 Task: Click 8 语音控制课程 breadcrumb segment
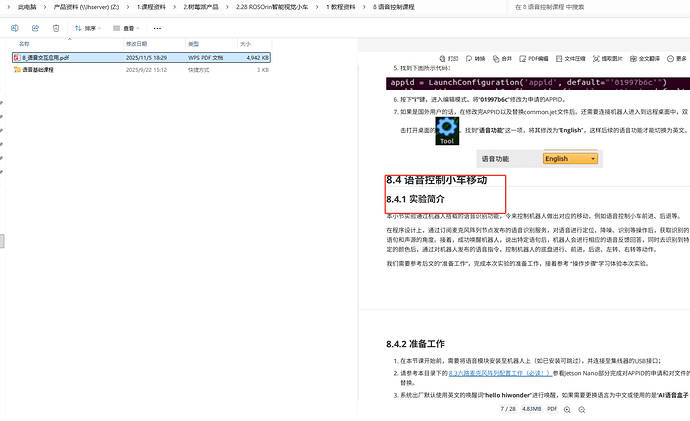(393, 7)
